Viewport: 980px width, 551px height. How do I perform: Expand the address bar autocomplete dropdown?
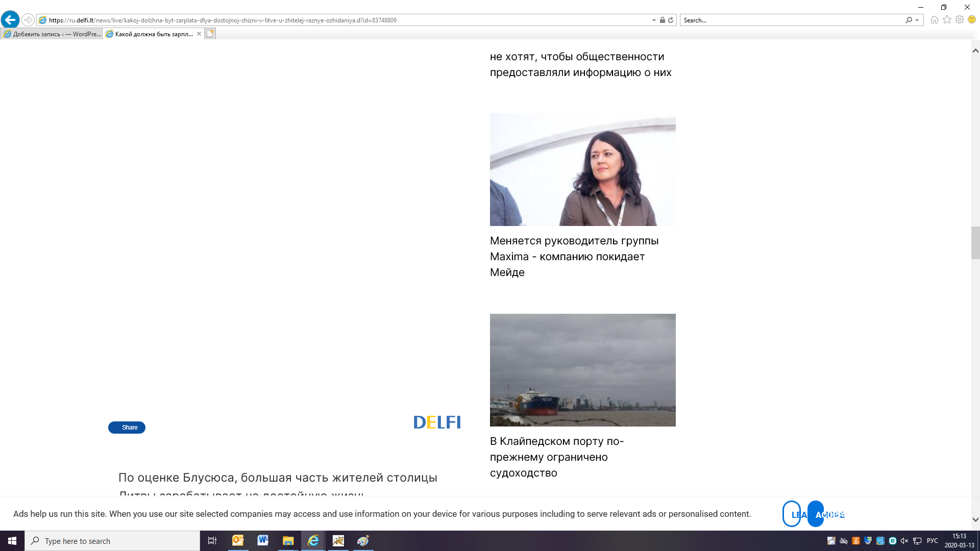[654, 20]
